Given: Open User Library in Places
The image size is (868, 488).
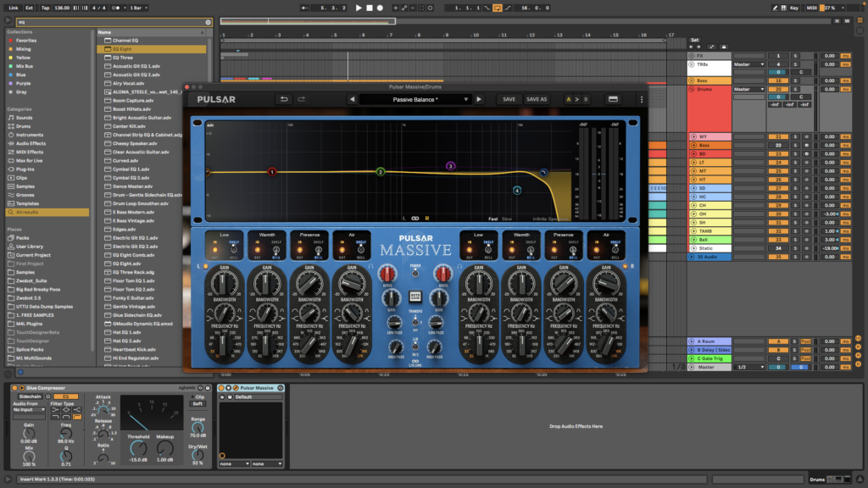Looking at the screenshot, I should click(x=30, y=247).
